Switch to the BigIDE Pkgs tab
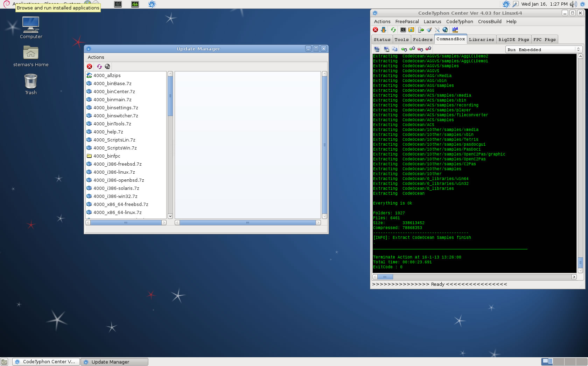Image resolution: width=588 pixels, height=366 pixels. click(x=513, y=40)
